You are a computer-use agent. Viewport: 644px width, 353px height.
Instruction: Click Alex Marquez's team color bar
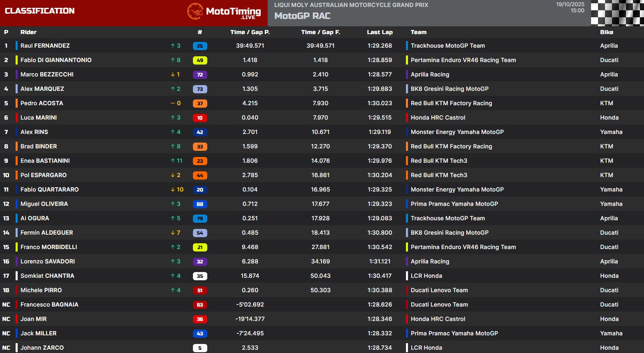click(x=16, y=89)
